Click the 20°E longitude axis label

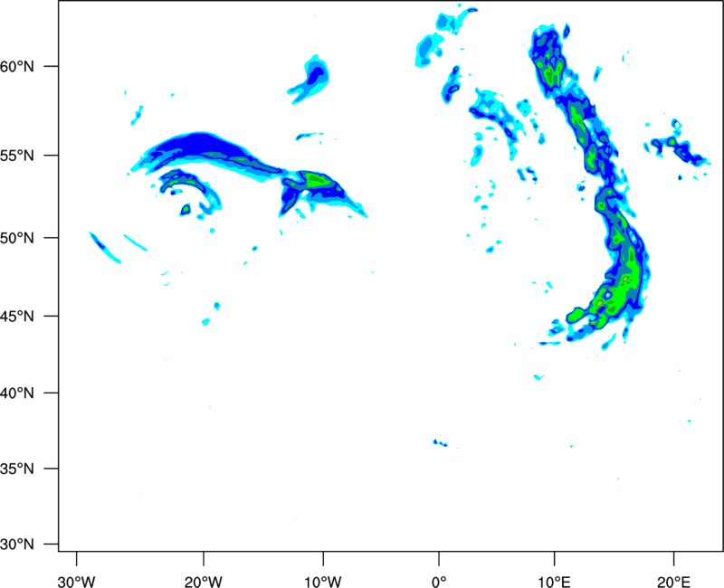(673, 582)
